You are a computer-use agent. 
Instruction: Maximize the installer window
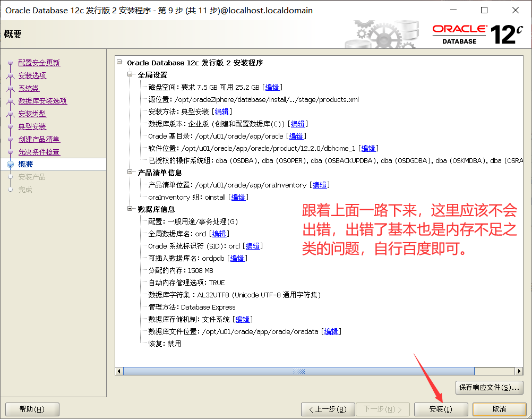(x=484, y=10)
